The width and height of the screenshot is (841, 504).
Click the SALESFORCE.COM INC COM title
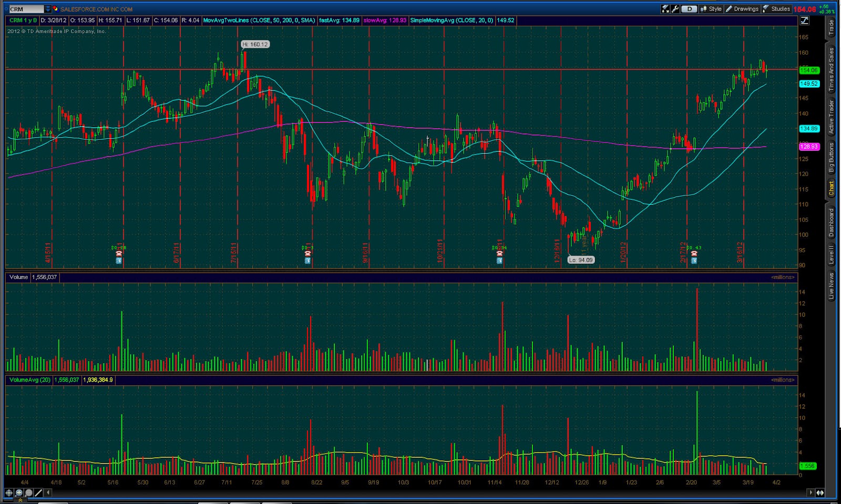click(96, 9)
